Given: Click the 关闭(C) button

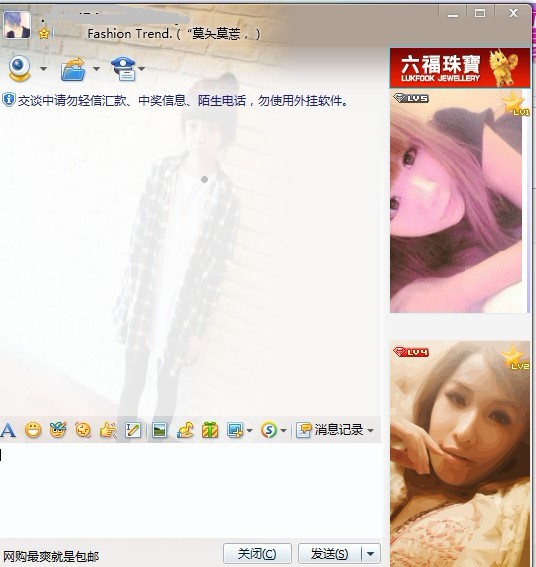Looking at the screenshot, I should tap(257, 554).
